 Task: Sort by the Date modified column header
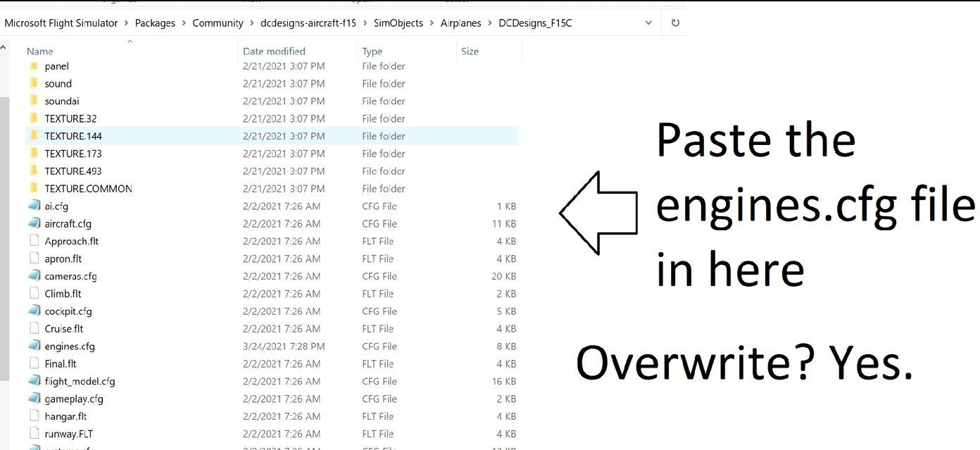click(274, 51)
